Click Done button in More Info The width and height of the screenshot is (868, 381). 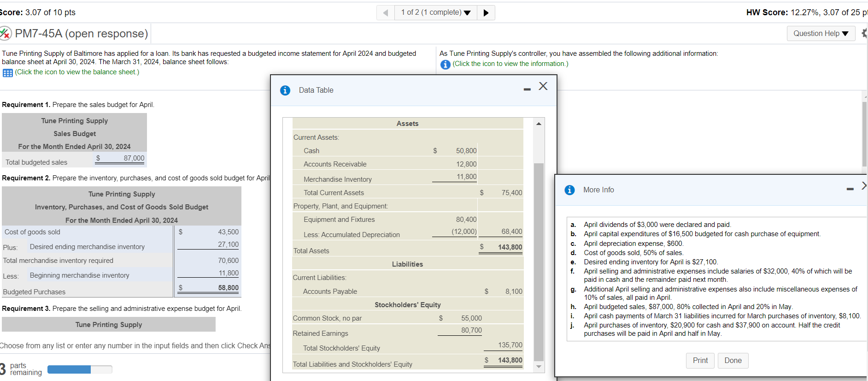pyautogui.click(x=733, y=361)
